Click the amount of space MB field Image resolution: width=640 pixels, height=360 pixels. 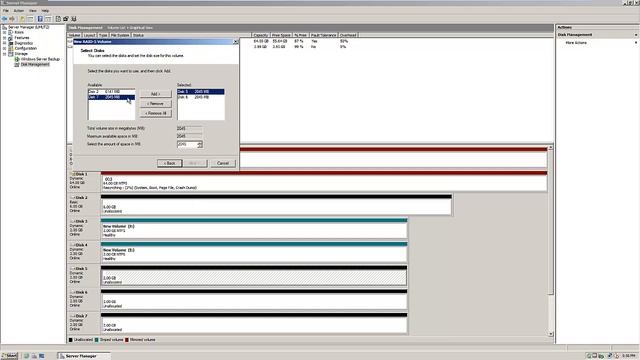click(187, 144)
